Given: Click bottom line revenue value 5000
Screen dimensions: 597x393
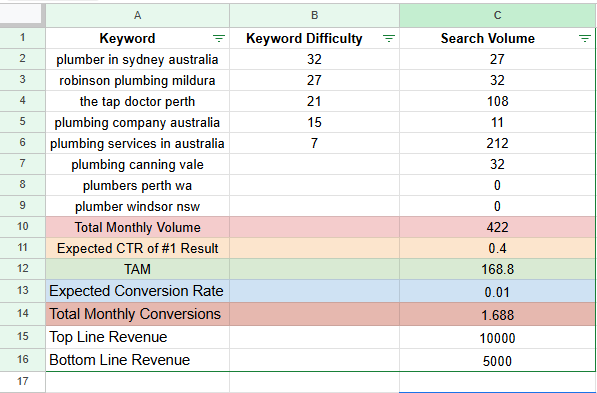Looking at the screenshot, I should point(498,360).
